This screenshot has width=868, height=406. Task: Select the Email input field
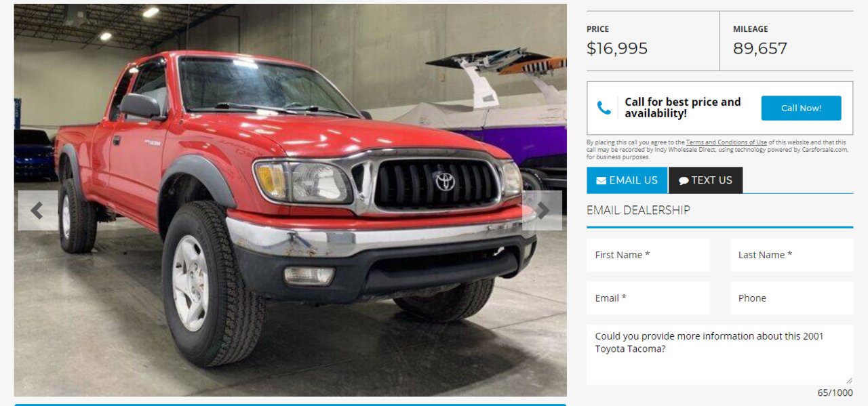click(x=648, y=298)
